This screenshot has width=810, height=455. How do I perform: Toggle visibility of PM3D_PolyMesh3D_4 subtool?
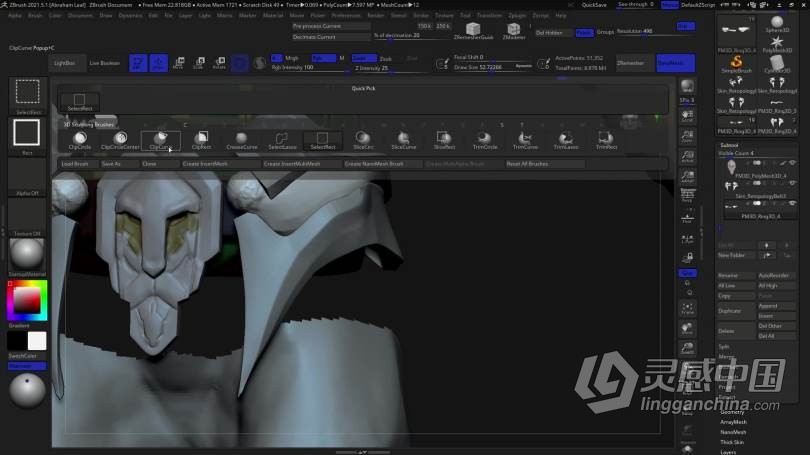tap(792, 163)
